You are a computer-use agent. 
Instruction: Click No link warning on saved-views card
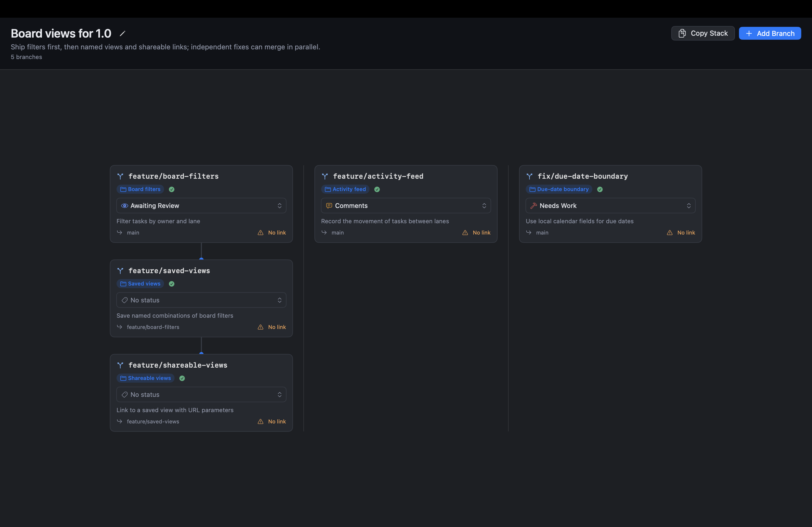[x=271, y=327]
